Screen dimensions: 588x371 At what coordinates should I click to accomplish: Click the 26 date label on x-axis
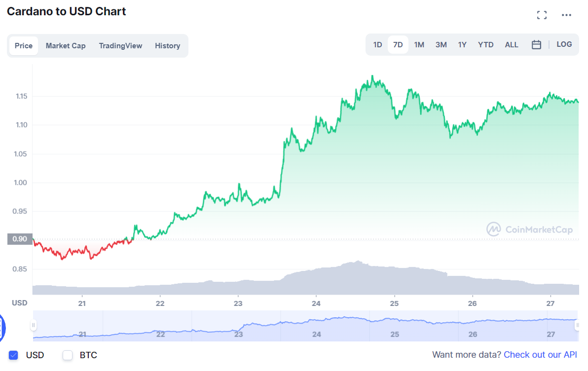click(472, 303)
